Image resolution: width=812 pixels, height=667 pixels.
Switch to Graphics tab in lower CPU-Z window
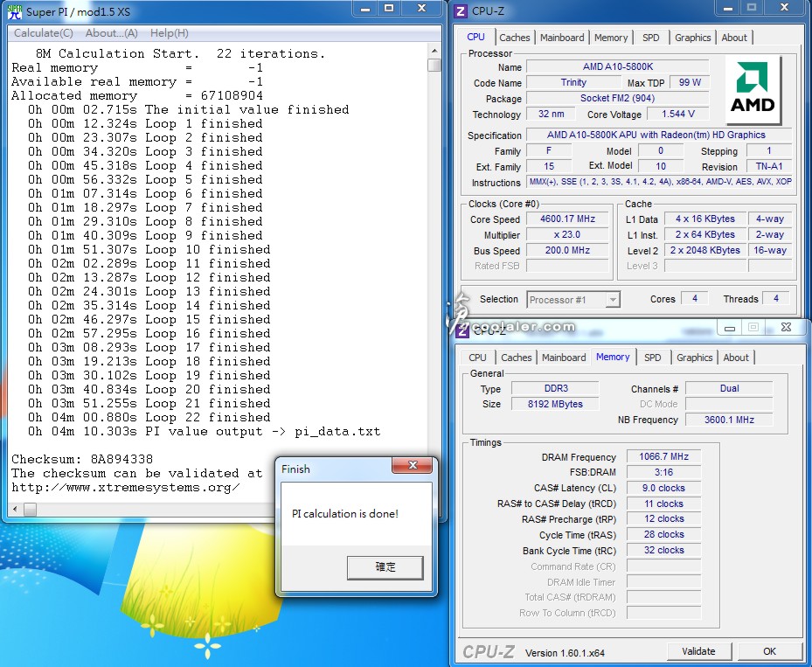[x=695, y=358]
